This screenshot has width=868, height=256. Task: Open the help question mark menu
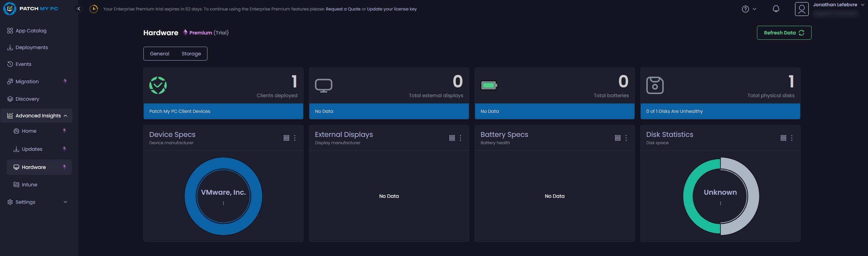(745, 9)
